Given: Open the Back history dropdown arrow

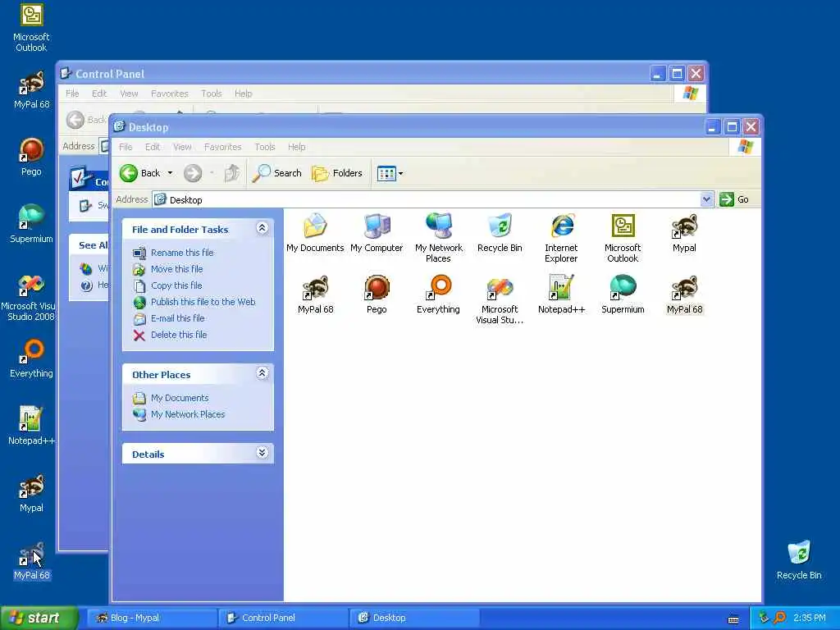Looking at the screenshot, I should [x=170, y=173].
